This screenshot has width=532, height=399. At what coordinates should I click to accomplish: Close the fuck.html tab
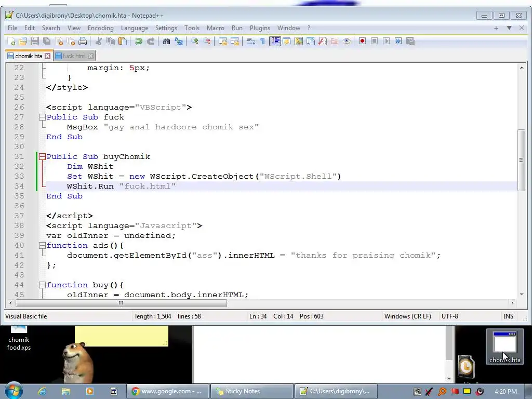pos(90,56)
